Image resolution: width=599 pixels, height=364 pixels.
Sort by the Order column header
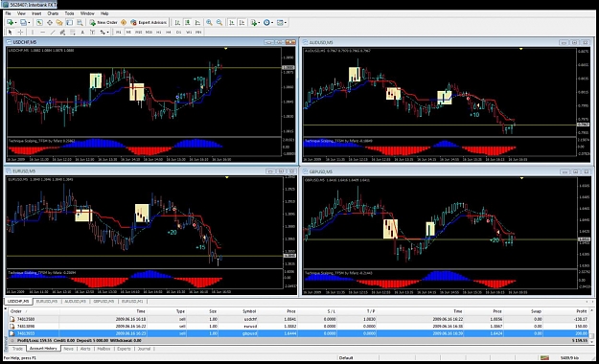(x=34, y=311)
